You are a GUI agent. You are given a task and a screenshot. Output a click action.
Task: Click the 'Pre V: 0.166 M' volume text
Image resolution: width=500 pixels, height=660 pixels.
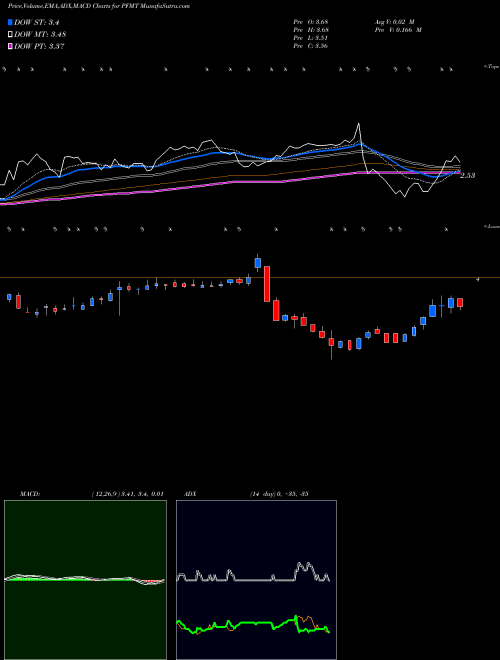[399, 30]
